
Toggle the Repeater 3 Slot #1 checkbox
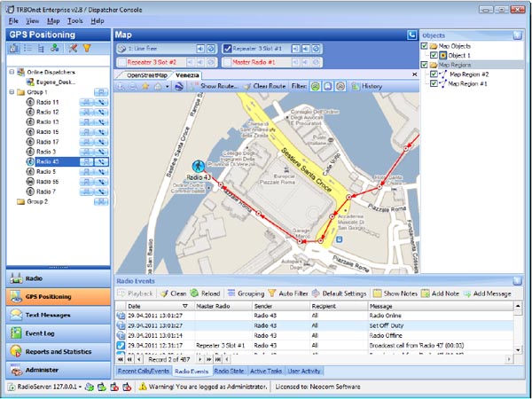point(227,49)
